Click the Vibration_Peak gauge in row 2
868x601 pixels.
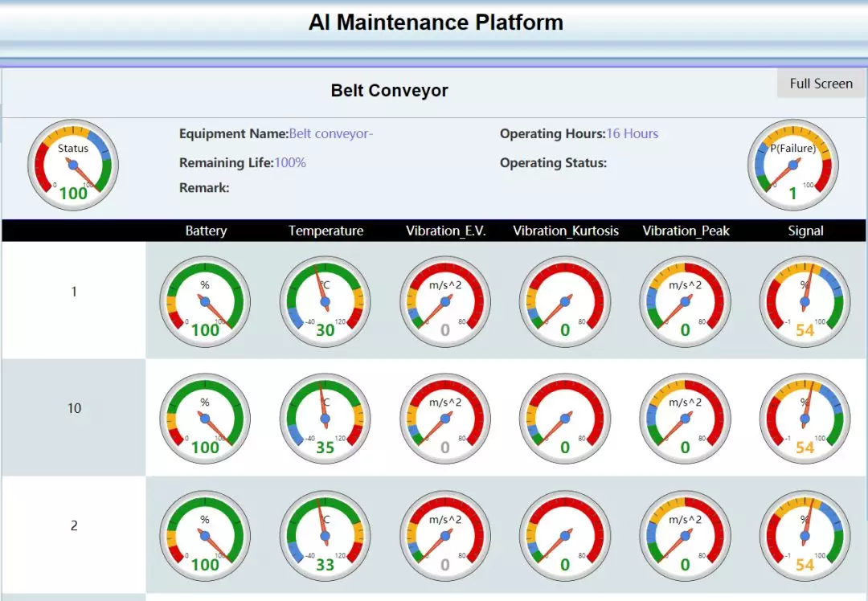pos(685,536)
